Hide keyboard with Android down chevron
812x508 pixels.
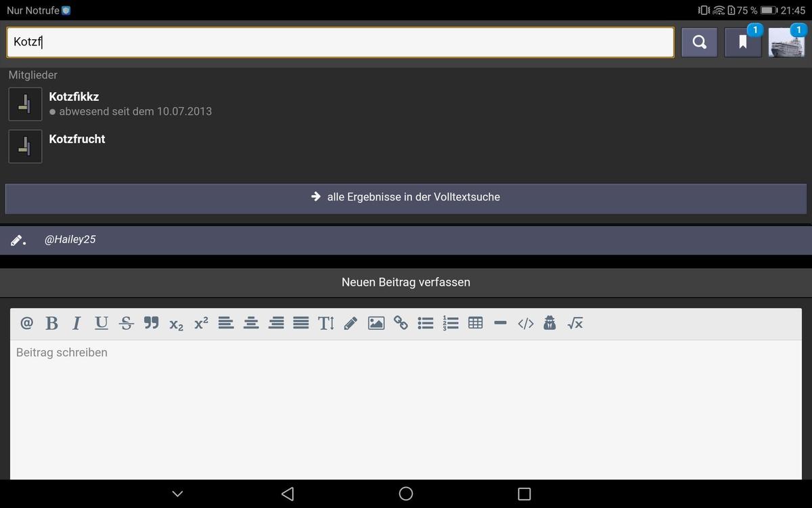178,494
